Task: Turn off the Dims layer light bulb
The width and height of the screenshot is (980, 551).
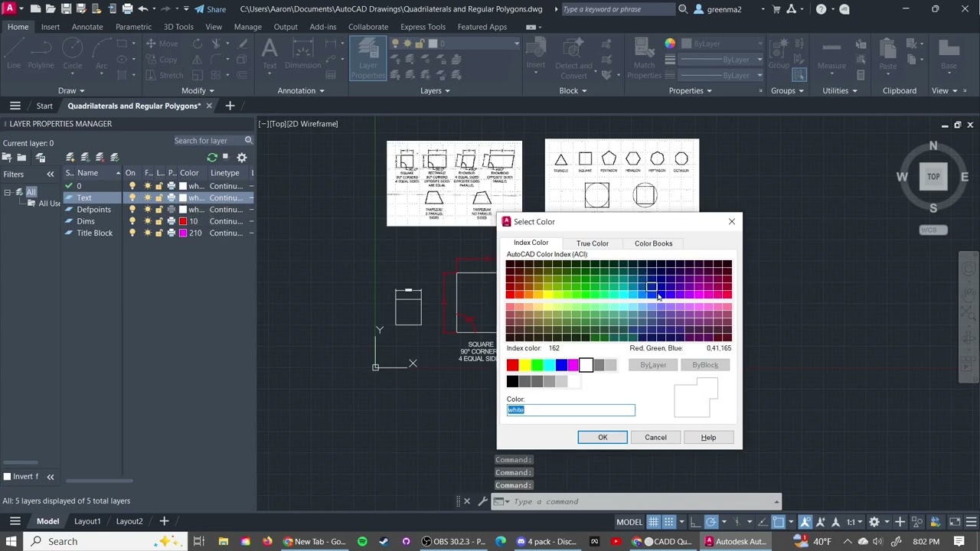Action: tap(132, 221)
